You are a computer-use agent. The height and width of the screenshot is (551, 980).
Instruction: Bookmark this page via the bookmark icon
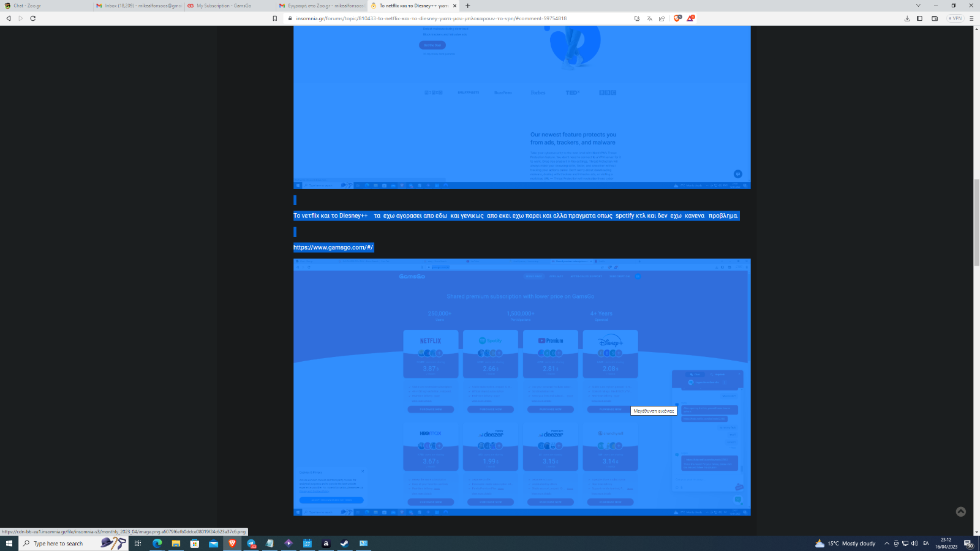[275, 18]
